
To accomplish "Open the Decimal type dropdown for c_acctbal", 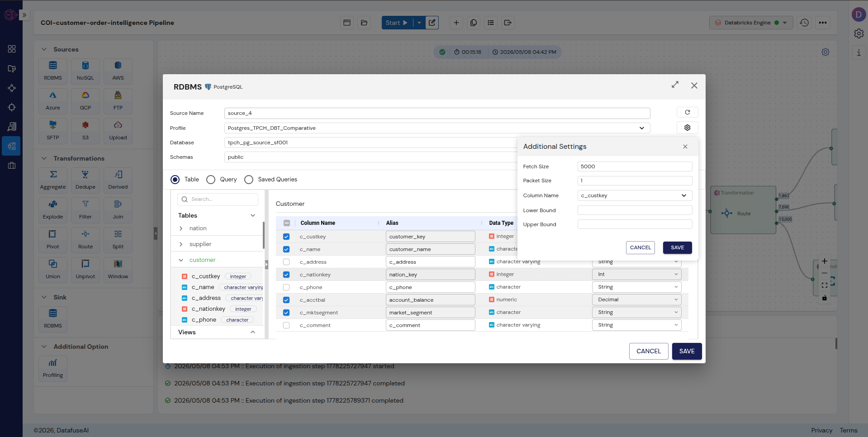I will coord(636,299).
